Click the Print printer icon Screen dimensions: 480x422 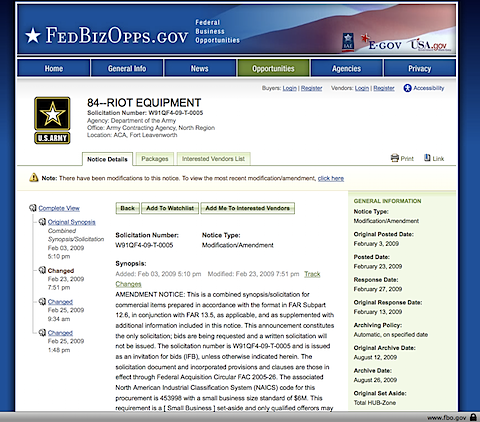pos(395,158)
